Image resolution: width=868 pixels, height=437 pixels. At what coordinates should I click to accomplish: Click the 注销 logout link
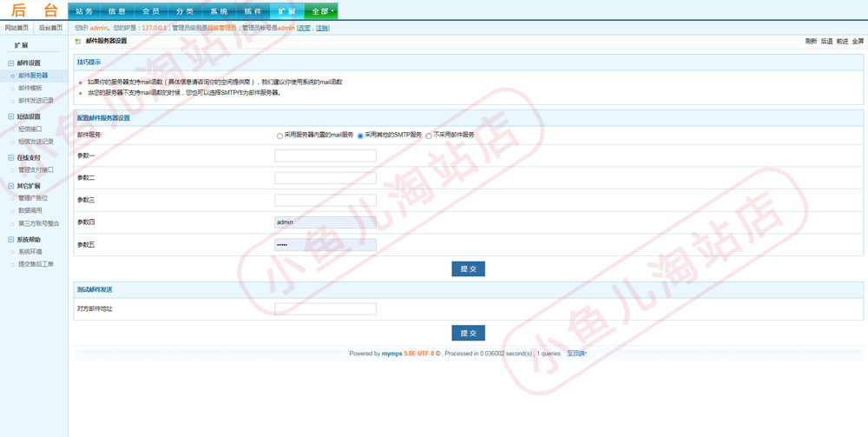pos(322,28)
